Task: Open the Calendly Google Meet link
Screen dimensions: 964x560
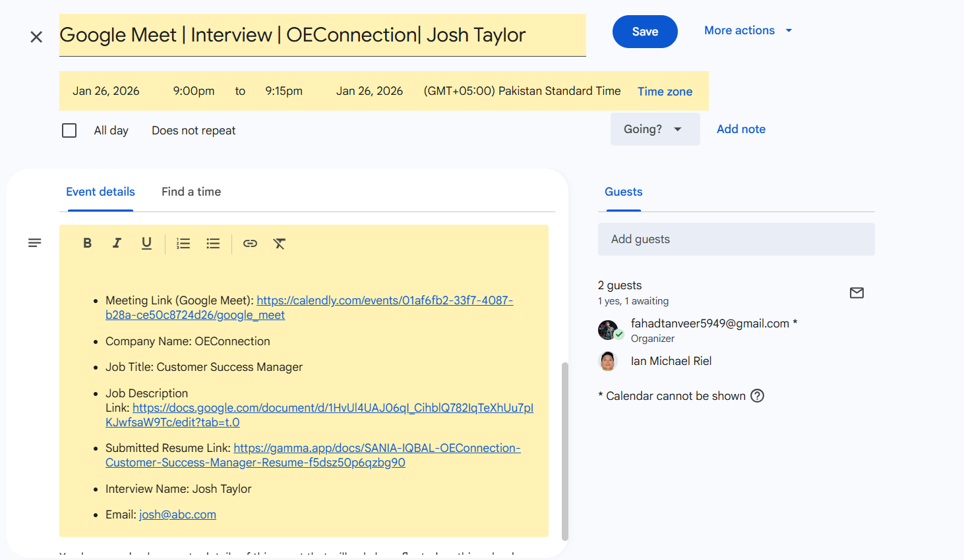Action: pyautogui.click(x=309, y=308)
